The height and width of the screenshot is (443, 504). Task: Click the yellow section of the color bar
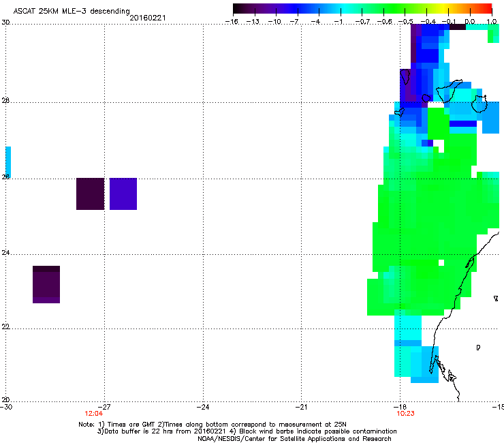443,8
